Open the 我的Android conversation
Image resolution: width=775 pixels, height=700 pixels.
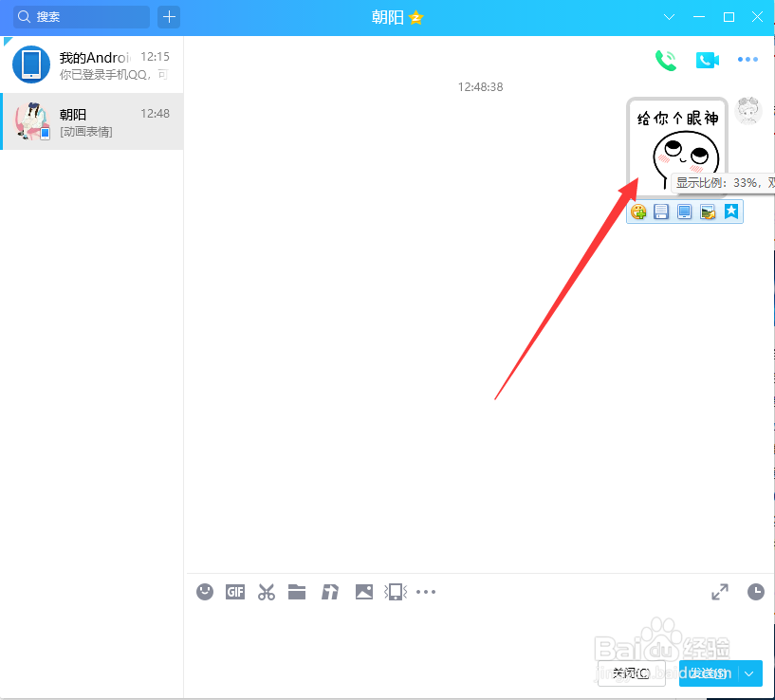[92, 64]
